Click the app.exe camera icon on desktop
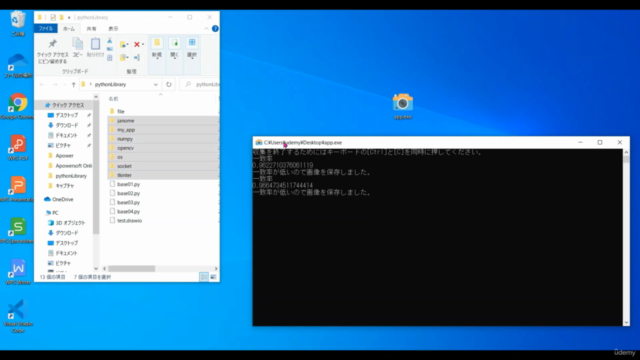The width and height of the screenshot is (640, 360). tap(402, 103)
